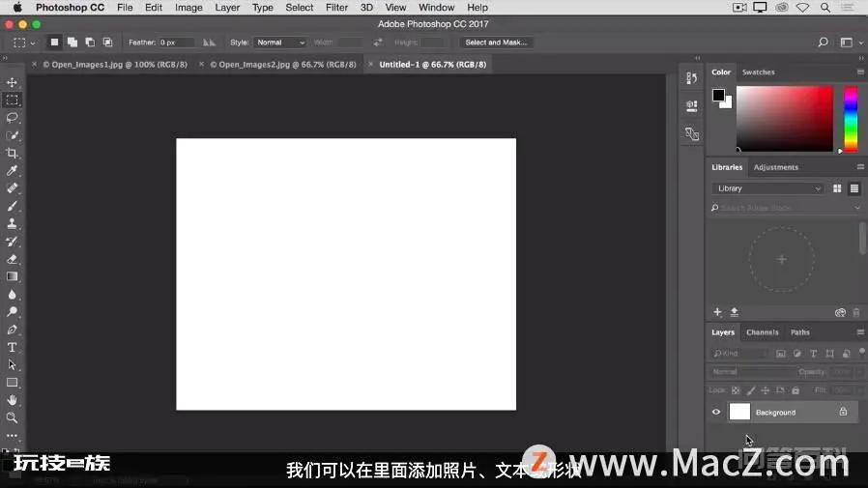This screenshot has width=868, height=488.
Task: Select the Crop tool
Action: pyautogui.click(x=12, y=154)
